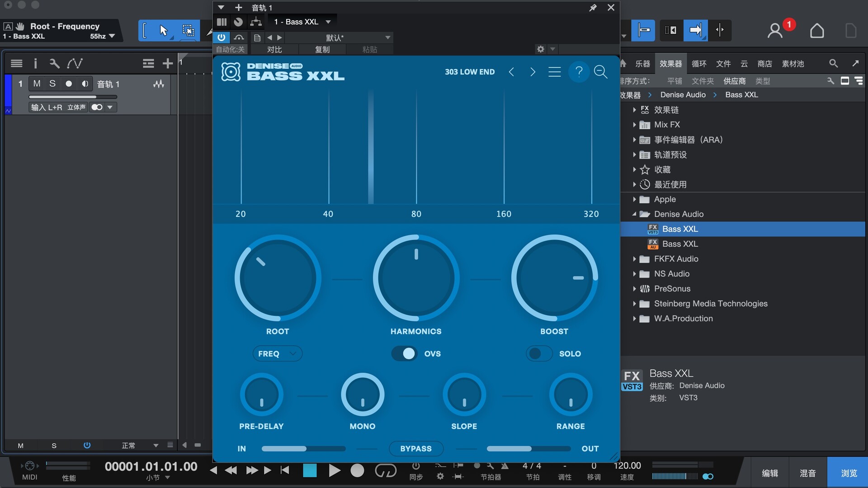Click the magnifier zoom icon in plugin

pyautogui.click(x=600, y=72)
